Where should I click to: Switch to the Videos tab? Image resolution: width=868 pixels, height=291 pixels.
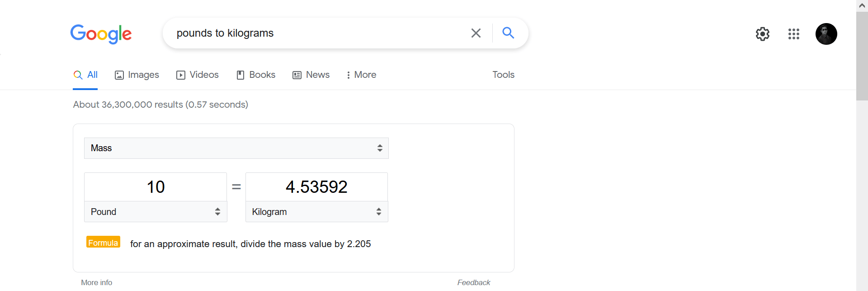tap(198, 75)
